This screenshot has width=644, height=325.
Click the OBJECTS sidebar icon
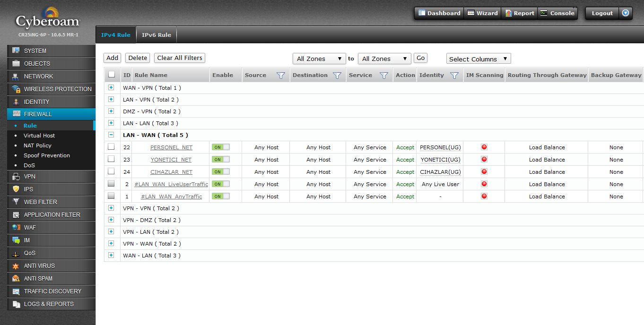point(16,63)
